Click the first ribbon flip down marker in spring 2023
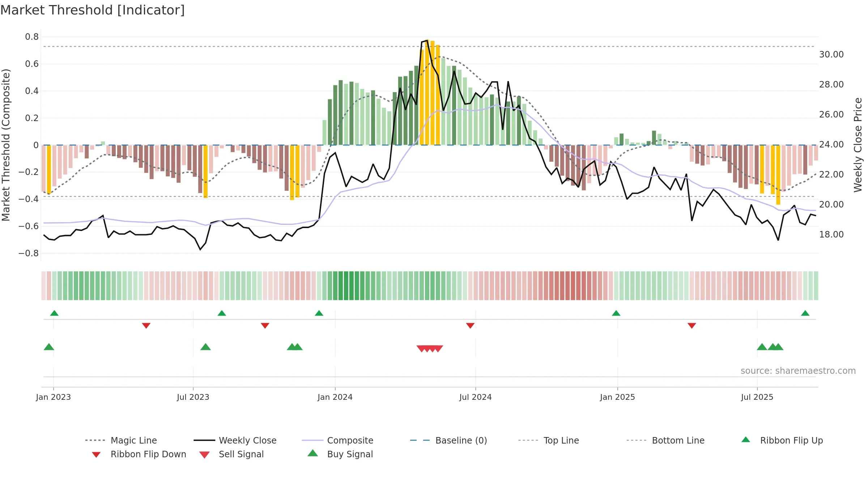 (146, 326)
